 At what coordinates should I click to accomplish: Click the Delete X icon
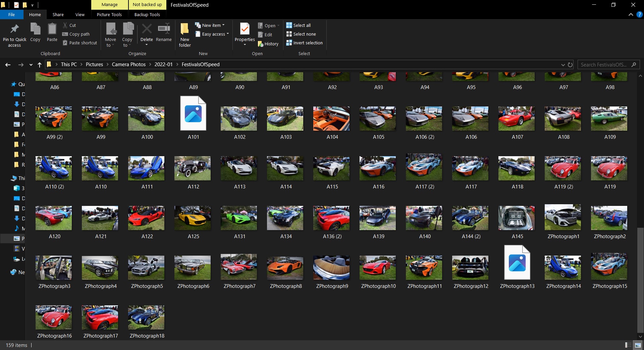tap(147, 29)
